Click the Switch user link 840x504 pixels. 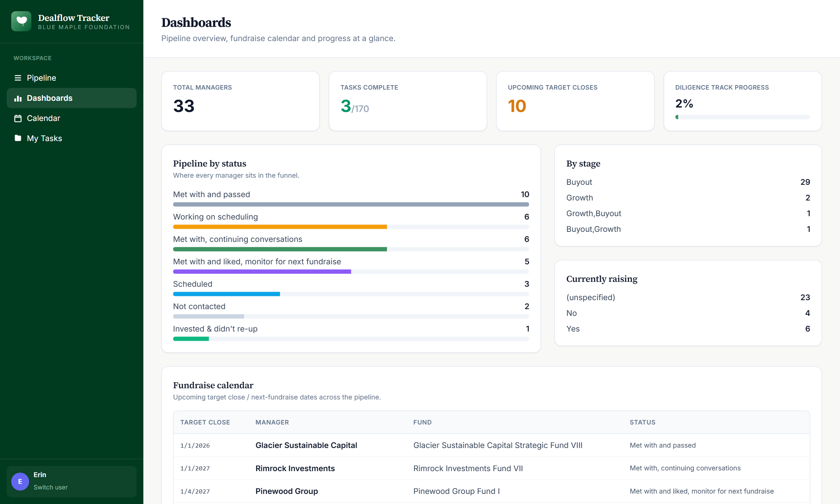(x=50, y=487)
